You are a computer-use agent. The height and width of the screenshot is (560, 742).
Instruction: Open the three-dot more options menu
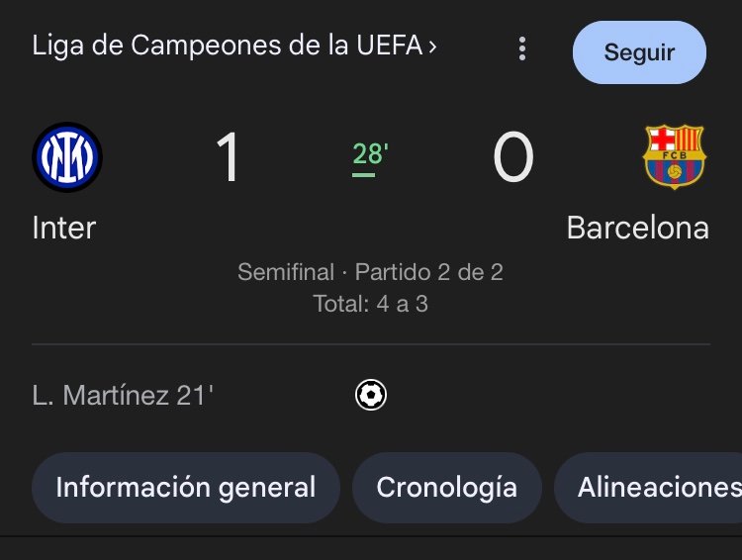[522, 48]
